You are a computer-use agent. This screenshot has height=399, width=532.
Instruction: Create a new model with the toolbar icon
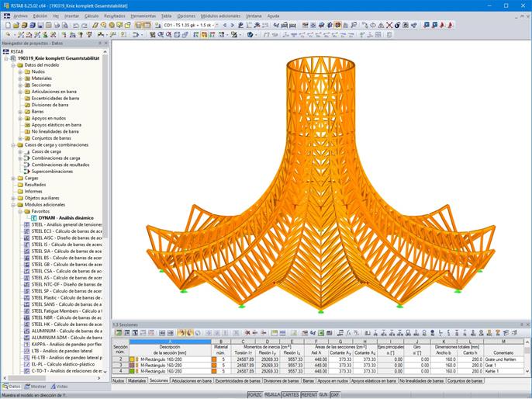8,25
